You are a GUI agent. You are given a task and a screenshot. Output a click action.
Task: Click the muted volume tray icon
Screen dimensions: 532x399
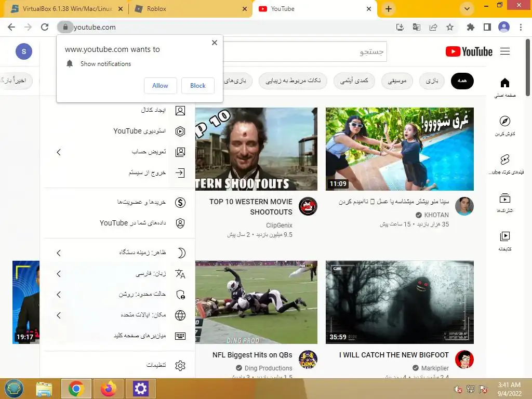click(x=458, y=389)
